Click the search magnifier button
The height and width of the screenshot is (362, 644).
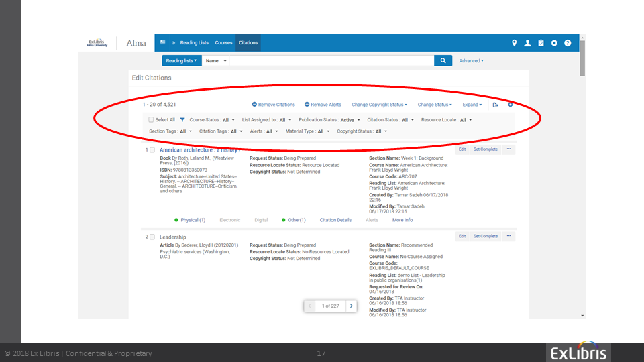[x=443, y=60]
